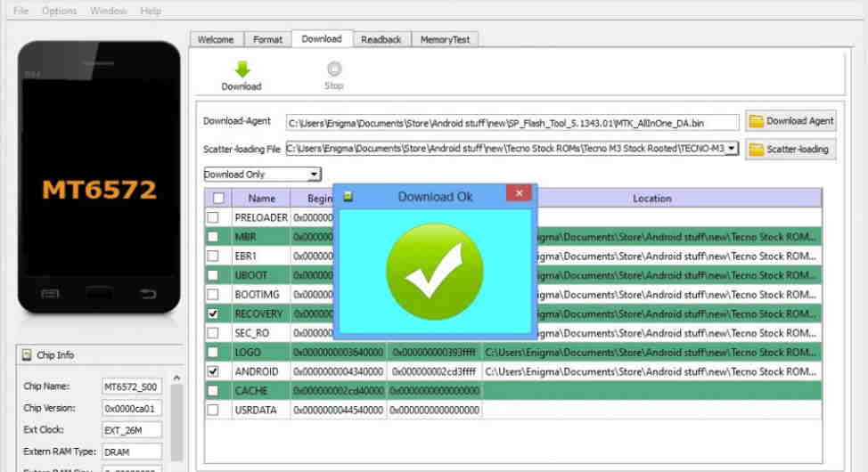
Task: Click the ANDROID row location path
Action: pyautogui.click(x=651, y=371)
